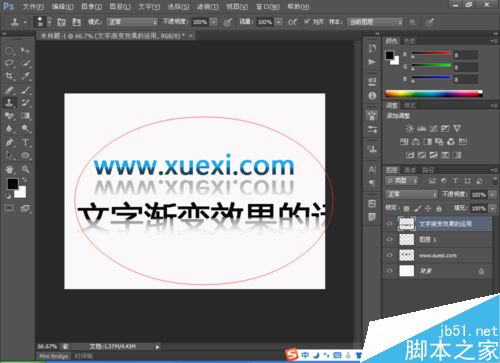Image resolution: width=500 pixels, height=363 pixels.
Task: Open the tool preset picker arrow
Action: pos(25,22)
